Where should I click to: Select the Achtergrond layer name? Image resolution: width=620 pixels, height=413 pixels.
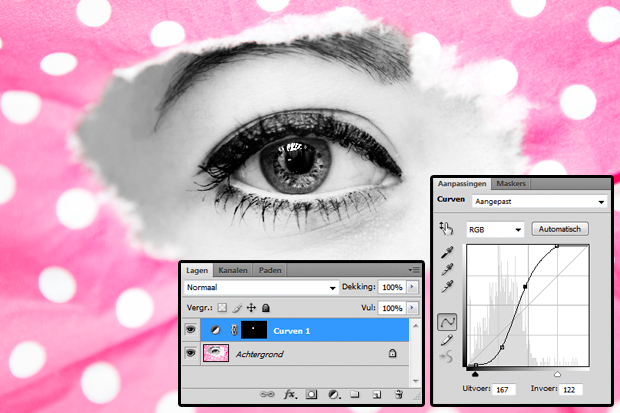tap(259, 354)
